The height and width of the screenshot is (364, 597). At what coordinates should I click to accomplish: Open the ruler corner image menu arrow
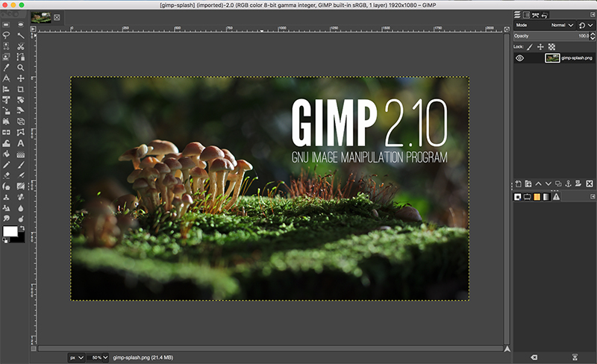(33, 29)
